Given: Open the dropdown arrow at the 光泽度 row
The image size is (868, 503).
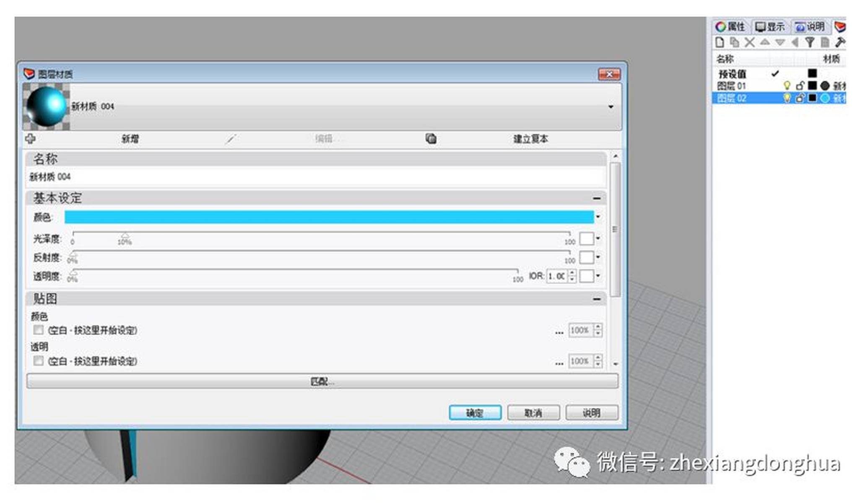Looking at the screenshot, I should point(598,239).
